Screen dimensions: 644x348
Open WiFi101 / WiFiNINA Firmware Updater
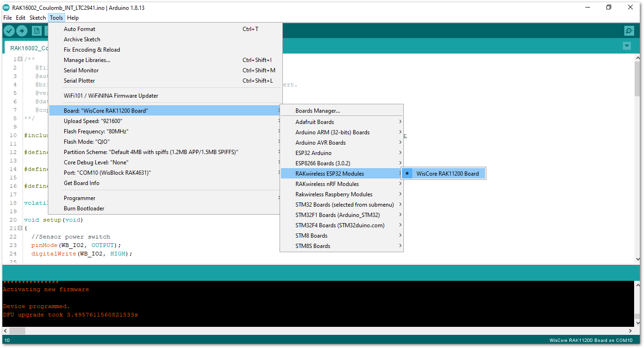click(x=166, y=96)
